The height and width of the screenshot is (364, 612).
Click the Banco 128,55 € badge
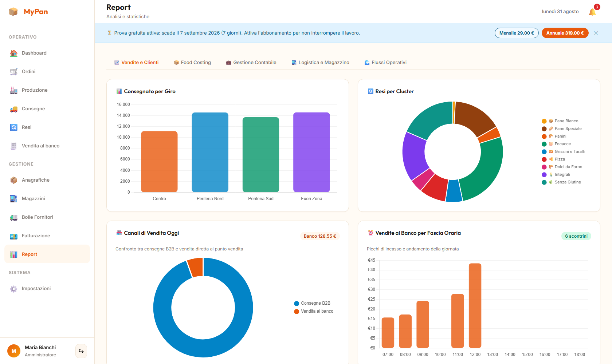(x=320, y=236)
